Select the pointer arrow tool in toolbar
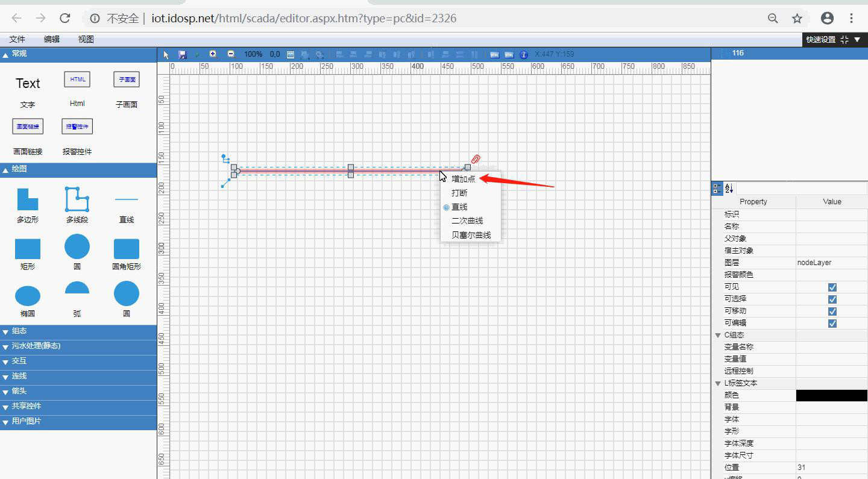 point(167,54)
